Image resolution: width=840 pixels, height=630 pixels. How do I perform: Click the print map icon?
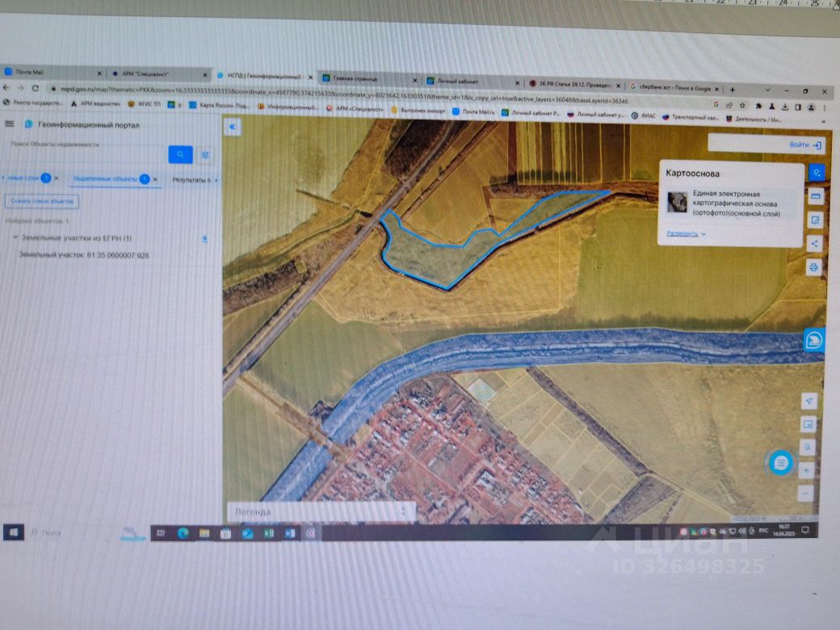pos(814,267)
